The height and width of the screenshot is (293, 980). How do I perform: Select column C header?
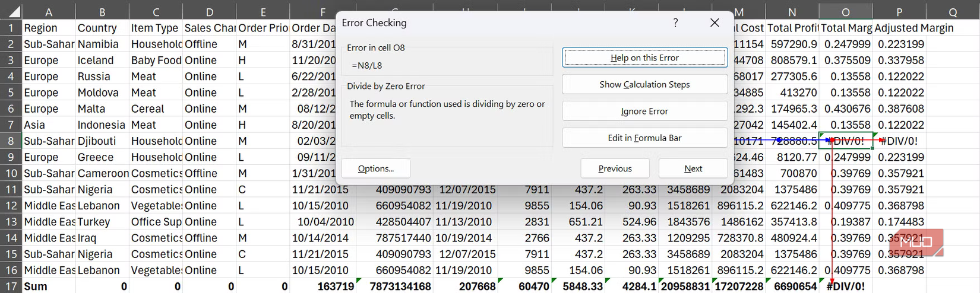pyautogui.click(x=156, y=12)
